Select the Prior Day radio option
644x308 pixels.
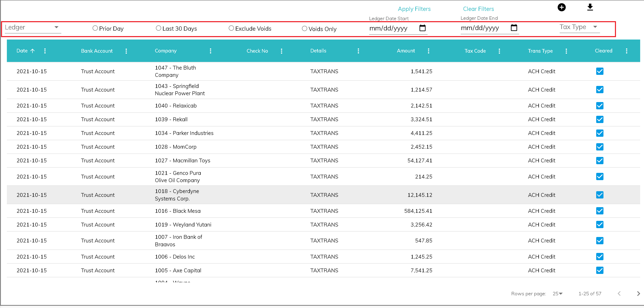point(95,28)
